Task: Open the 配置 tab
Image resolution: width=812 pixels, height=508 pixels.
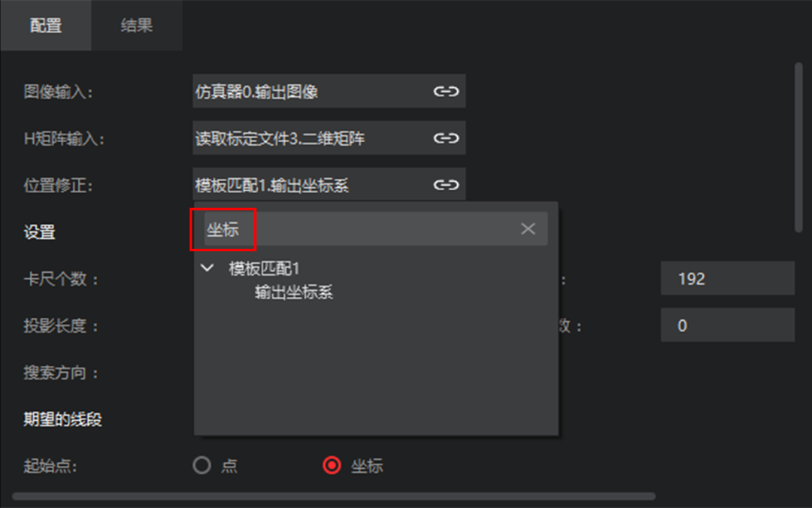Action: click(x=46, y=26)
